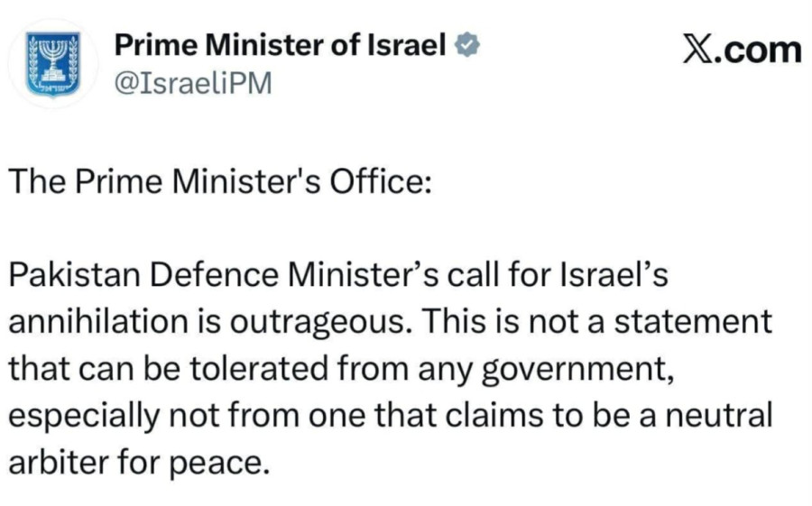
Task: Click the @IsraeliPM handle
Action: (x=195, y=83)
